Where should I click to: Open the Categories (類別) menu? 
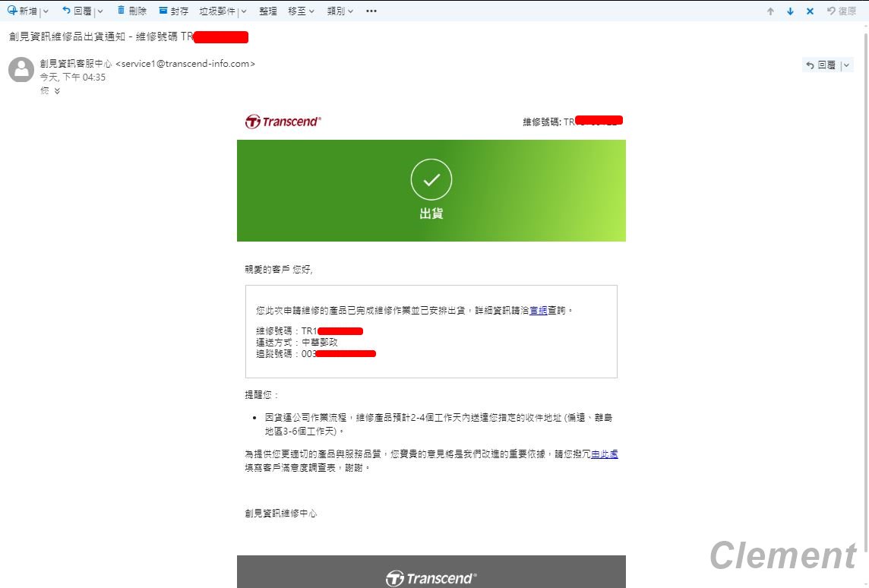tap(340, 11)
